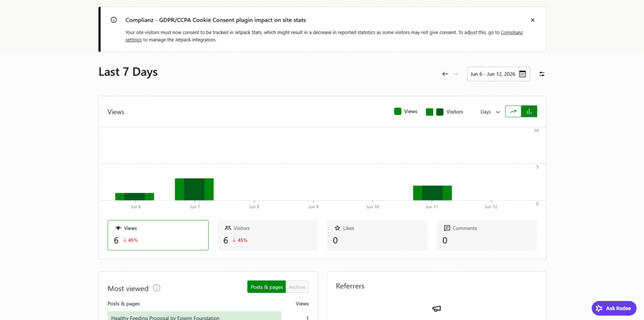Click the Posts & pages column header
The image size is (644, 320).
123,304
